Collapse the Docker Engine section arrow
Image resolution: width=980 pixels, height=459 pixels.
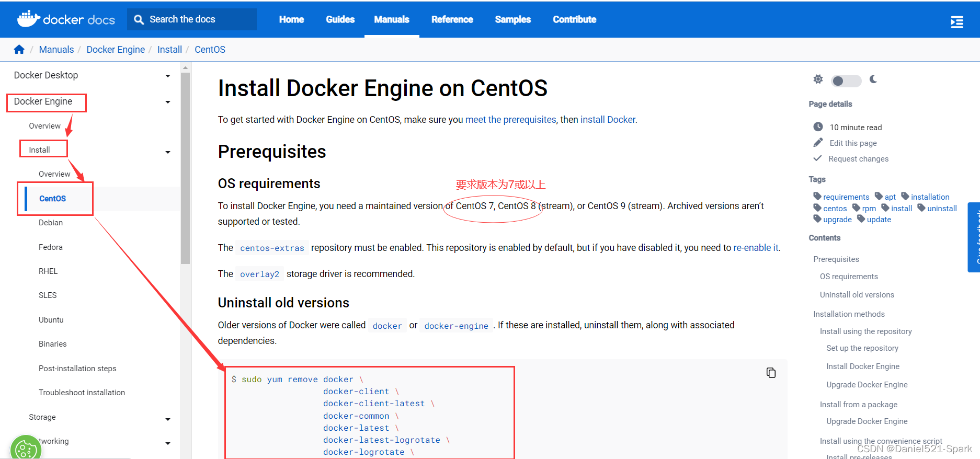[168, 102]
